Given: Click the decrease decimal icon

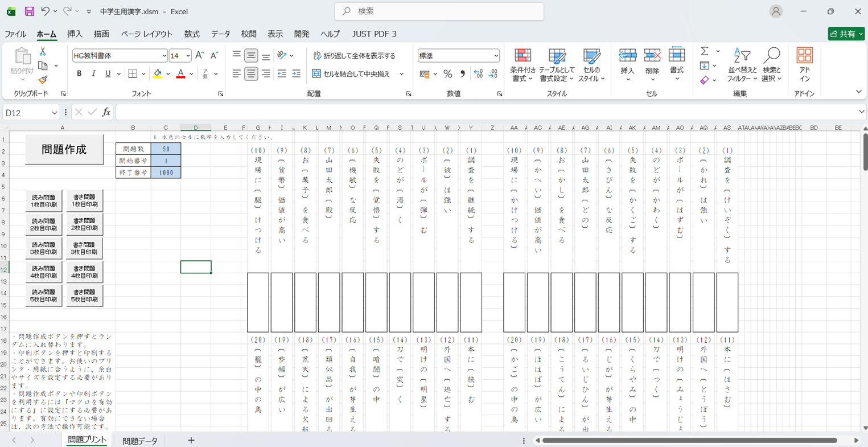Looking at the screenshot, I should click(x=493, y=74).
